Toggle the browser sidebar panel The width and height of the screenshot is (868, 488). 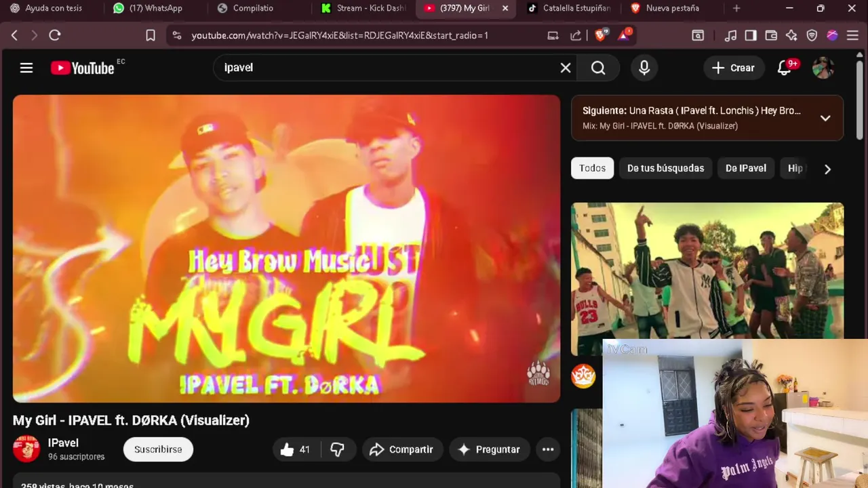click(751, 35)
